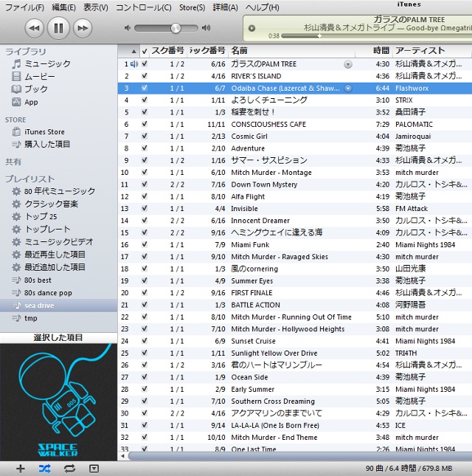
Task: Uncheck the ガラスのPALM TREE track checkbox
Action: click(145, 63)
